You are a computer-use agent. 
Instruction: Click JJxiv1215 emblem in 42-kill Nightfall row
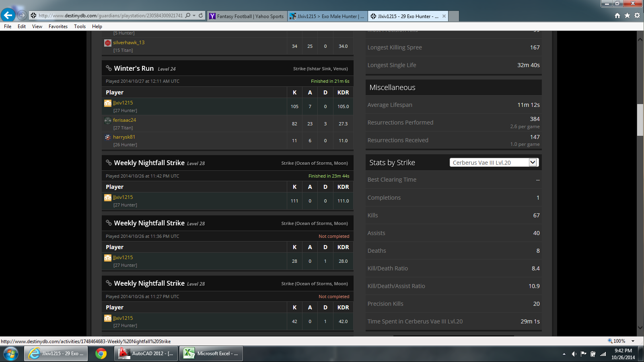pyautogui.click(x=108, y=318)
